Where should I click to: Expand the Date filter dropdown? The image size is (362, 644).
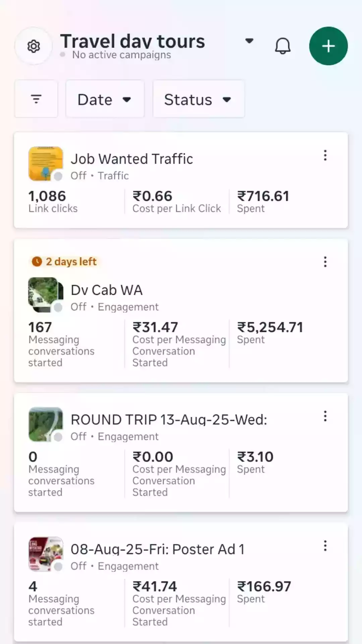(105, 99)
